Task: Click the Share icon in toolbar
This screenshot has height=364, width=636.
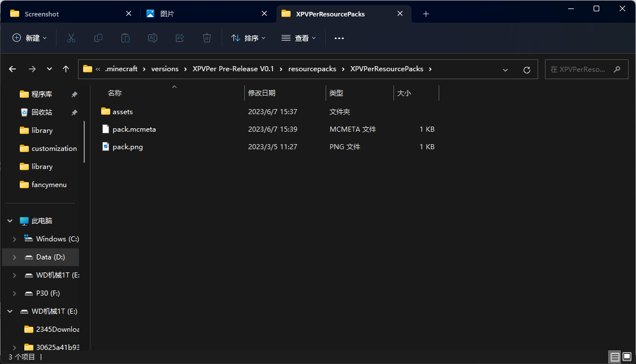Action: coord(180,38)
